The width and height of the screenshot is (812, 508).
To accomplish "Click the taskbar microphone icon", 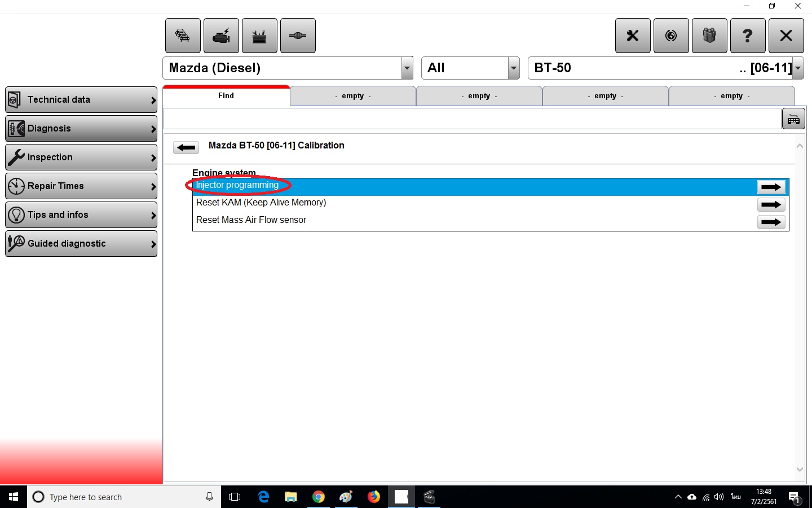I will [x=209, y=497].
